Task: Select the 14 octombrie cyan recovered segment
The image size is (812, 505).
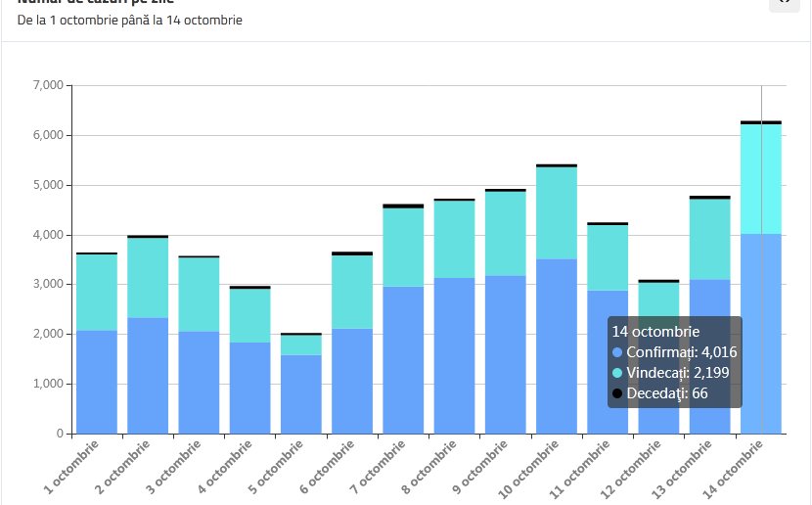Action: tap(761, 178)
